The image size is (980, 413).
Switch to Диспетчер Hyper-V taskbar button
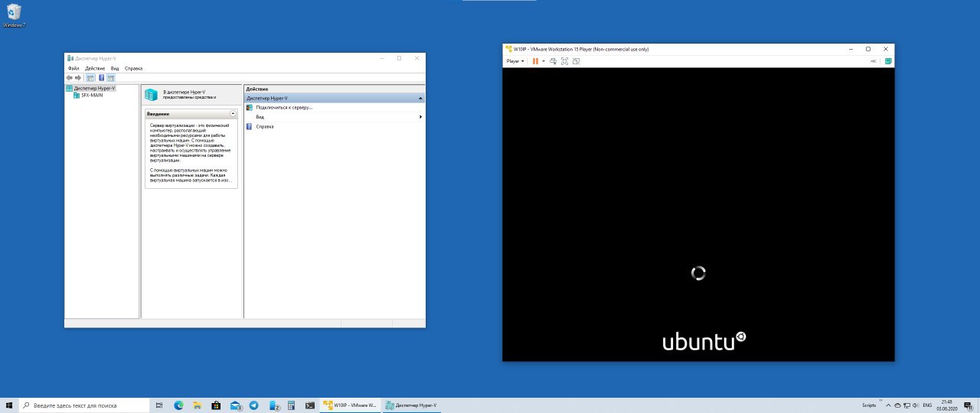pyautogui.click(x=411, y=405)
